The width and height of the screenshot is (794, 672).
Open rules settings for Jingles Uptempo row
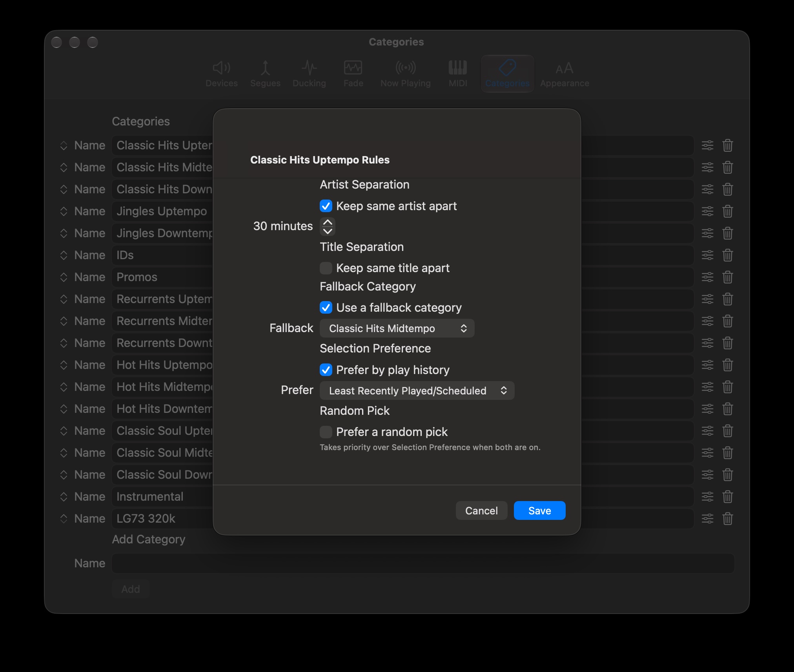(707, 211)
